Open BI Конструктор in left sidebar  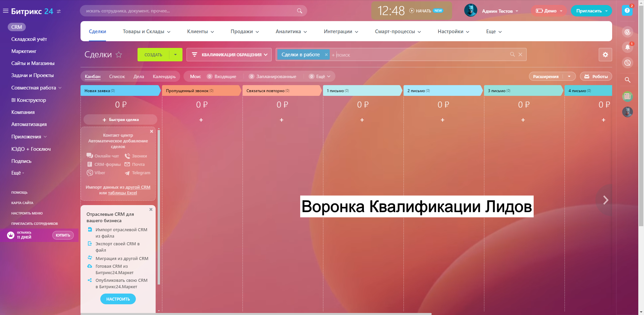coord(29,100)
